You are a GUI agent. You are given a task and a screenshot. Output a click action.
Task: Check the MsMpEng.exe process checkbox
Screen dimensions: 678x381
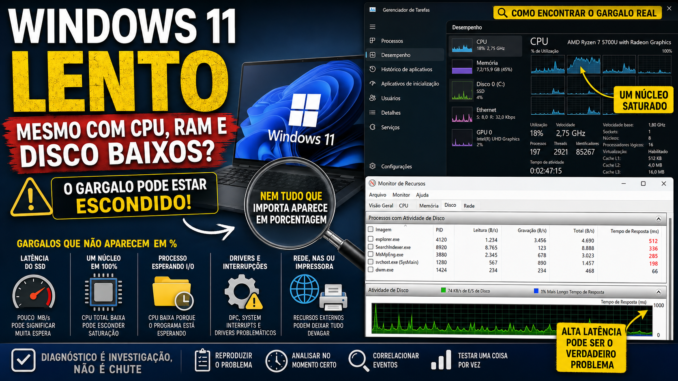coord(371,254)
